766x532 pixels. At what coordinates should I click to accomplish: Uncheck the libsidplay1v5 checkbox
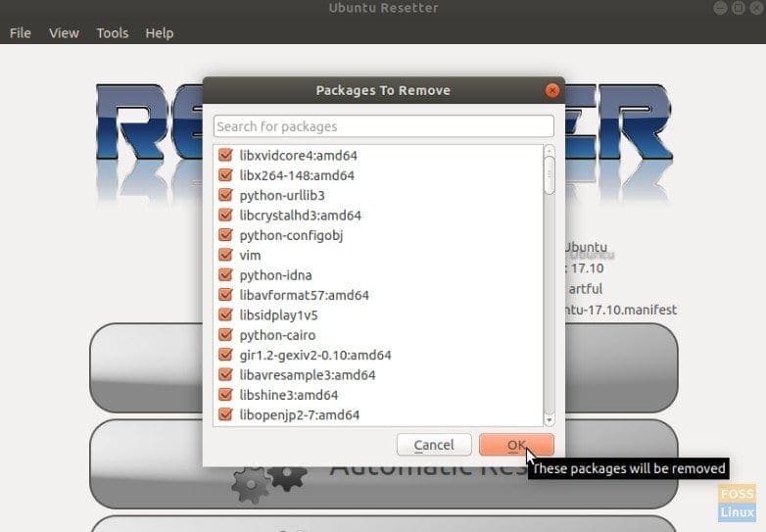pos(225,314)
